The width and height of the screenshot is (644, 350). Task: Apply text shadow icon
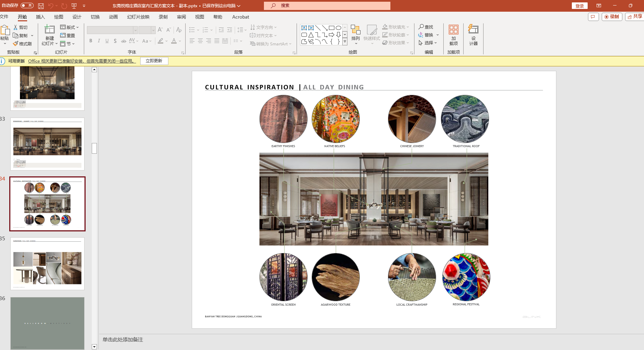[x=115, y=41]
